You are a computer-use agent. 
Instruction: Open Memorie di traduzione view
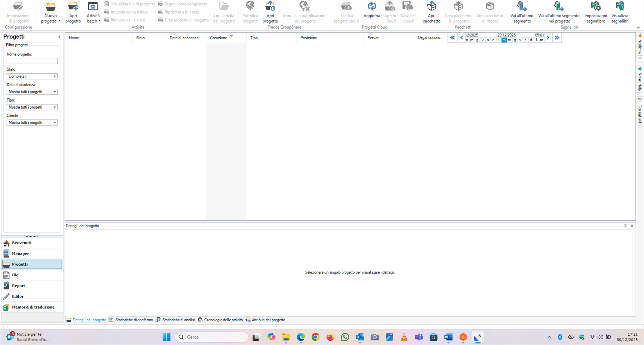[33, 307]
